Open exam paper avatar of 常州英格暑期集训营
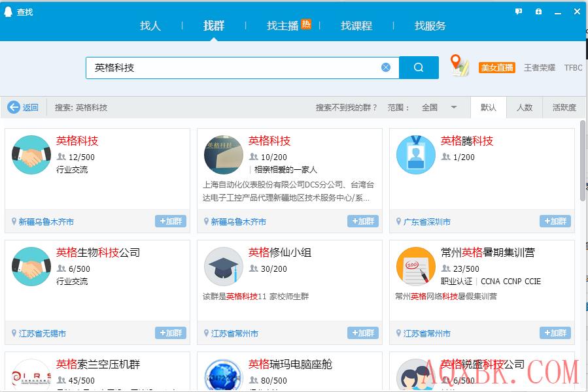Screen dimensions: 588x392 [416, 267]
